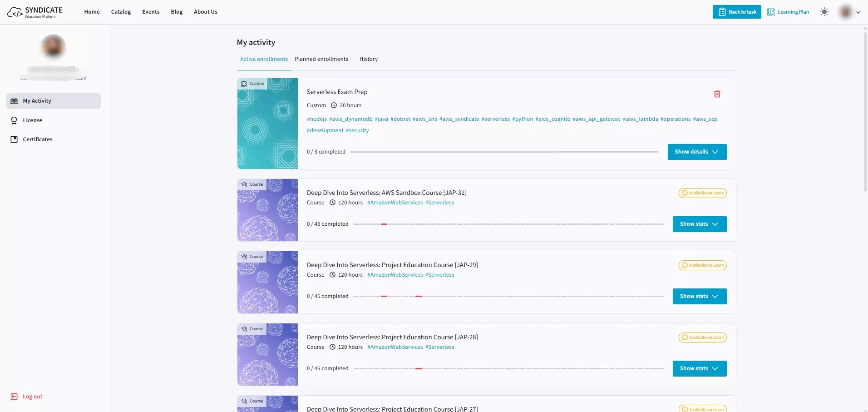Image resolution: width=868 pixels, height=412 pixels.
Task: Click #AmazonWebServices tag on JAP-31
Action: 395,203
